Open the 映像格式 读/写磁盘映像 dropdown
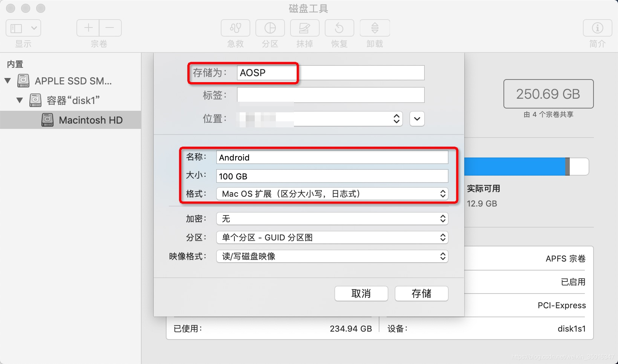The image size is (618, 364). coord(332,256)
